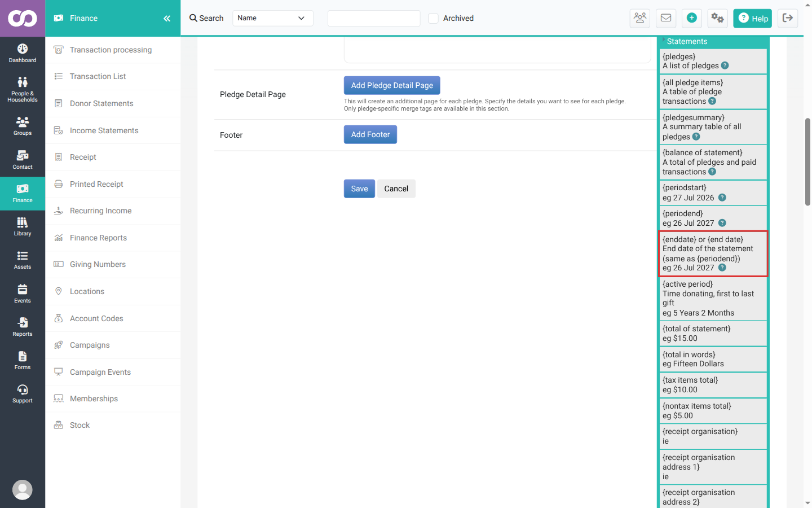Open Campaign Events menu item
Screen dimensions: 812x508
[x=113, y=372]
